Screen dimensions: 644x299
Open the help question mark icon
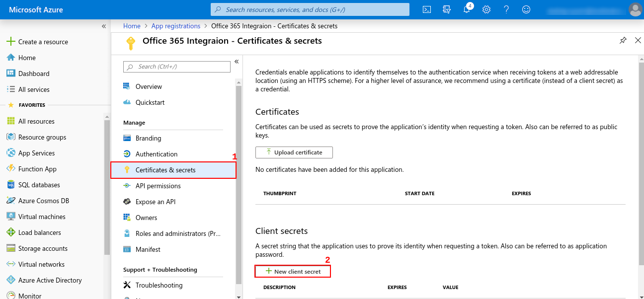[506, 9]
